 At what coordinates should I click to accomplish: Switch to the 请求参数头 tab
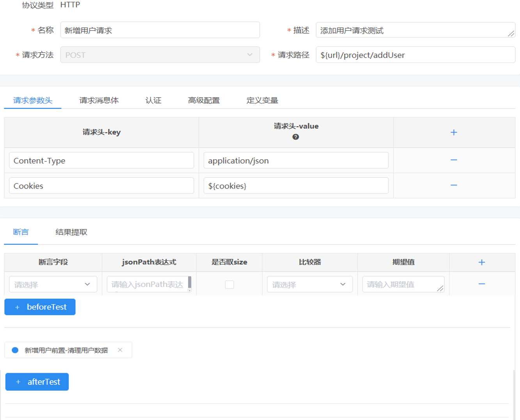tap(33, 100)
